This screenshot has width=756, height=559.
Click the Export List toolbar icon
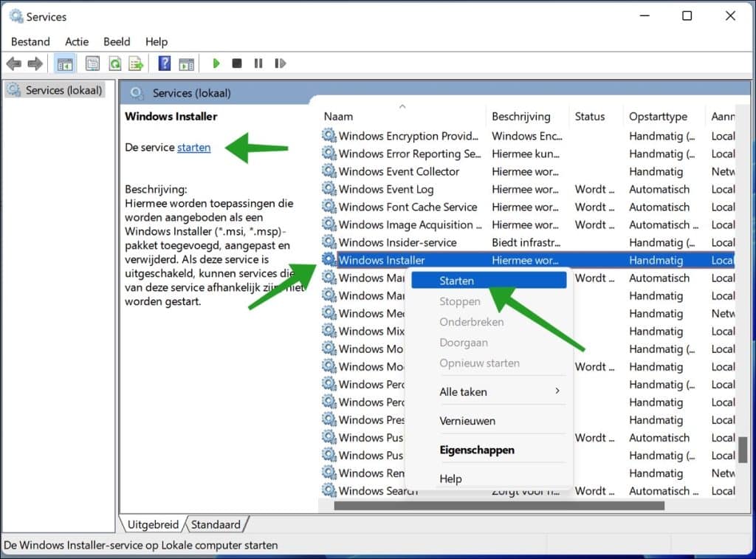[136, 63]
